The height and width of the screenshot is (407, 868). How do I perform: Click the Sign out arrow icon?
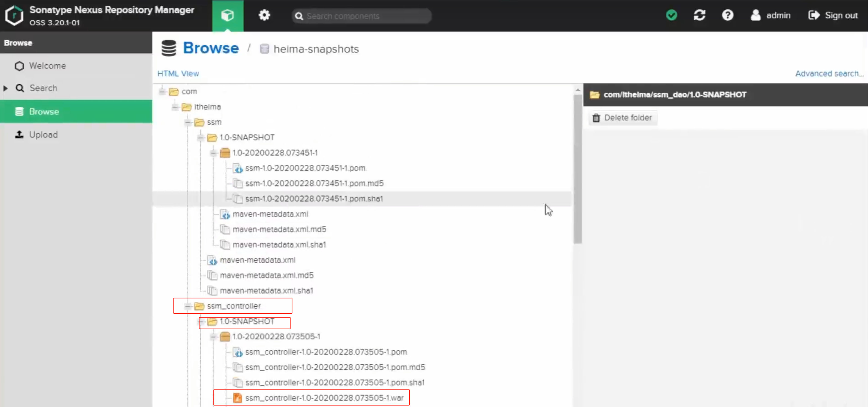coord(814,15)
